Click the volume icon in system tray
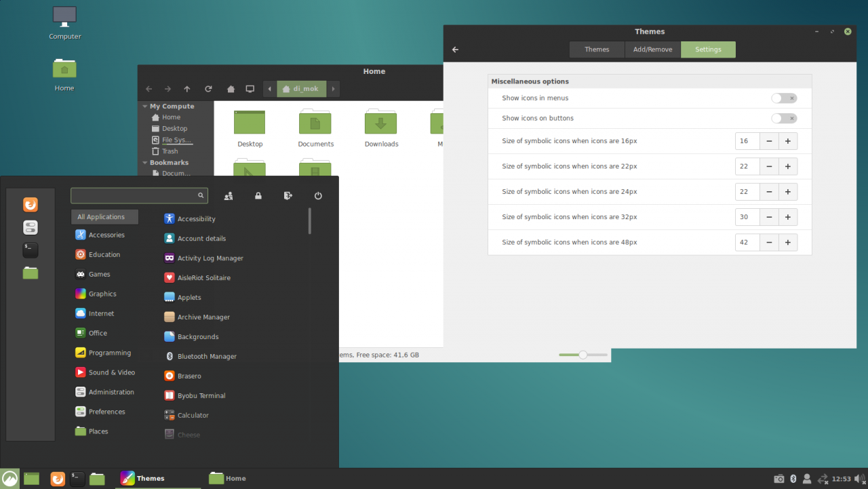868x489 pixels. 861,479
